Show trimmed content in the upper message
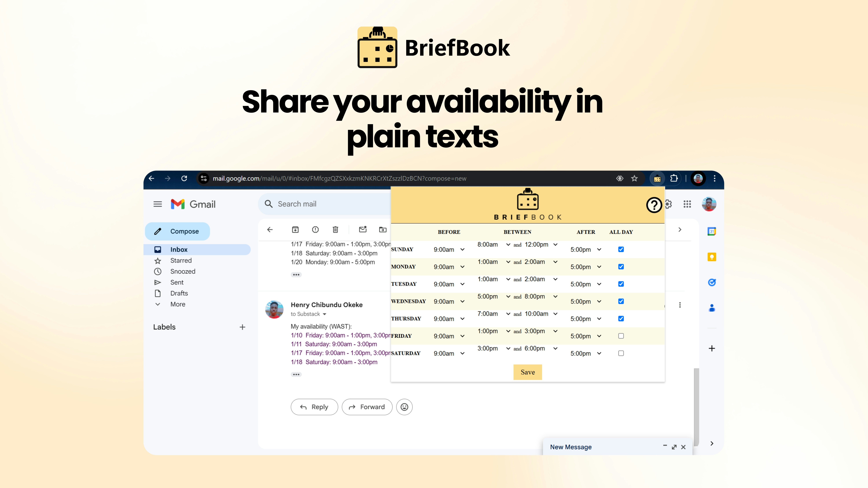 click(x=296, y=275)
